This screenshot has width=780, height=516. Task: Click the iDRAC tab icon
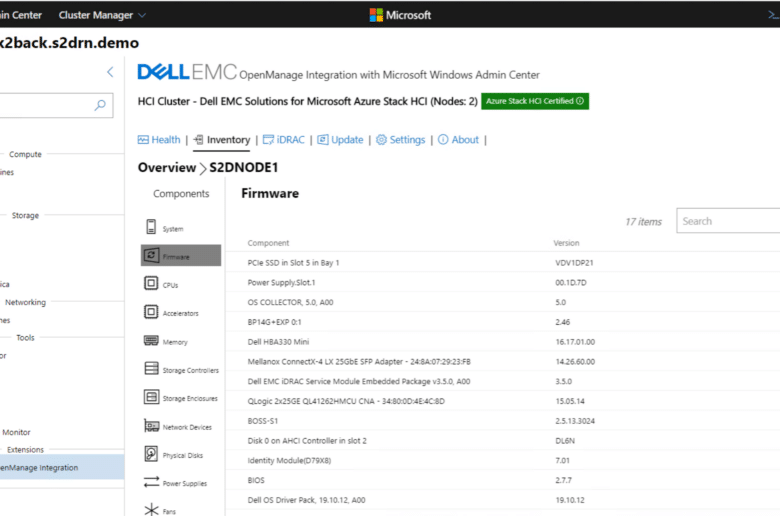tap(268, 140)
